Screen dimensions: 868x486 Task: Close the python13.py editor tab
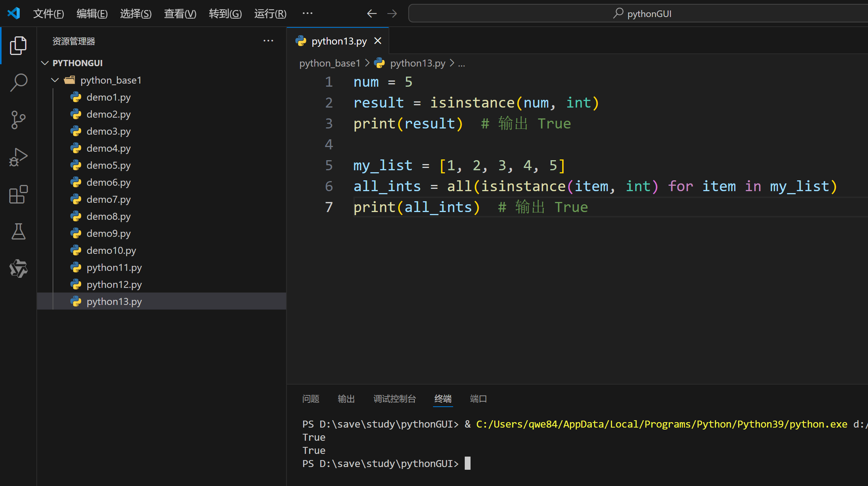click(x=378, y=41)
